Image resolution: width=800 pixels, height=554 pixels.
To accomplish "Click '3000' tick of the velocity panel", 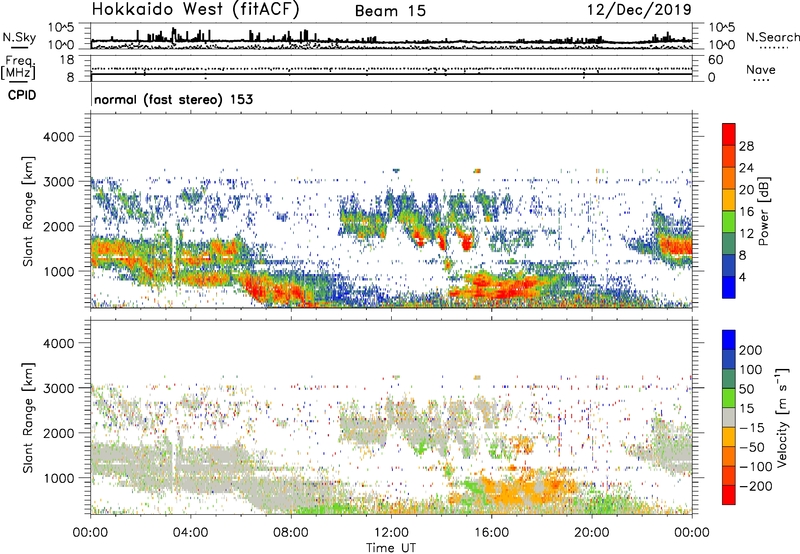I will [58, 388].
